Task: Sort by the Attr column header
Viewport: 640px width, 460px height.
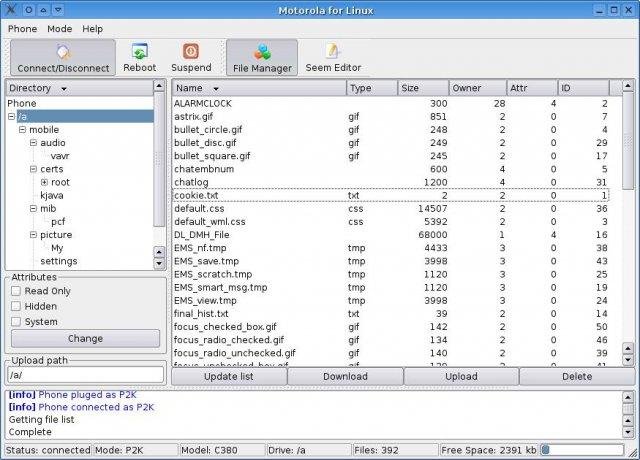Action: tap(532, 88)
